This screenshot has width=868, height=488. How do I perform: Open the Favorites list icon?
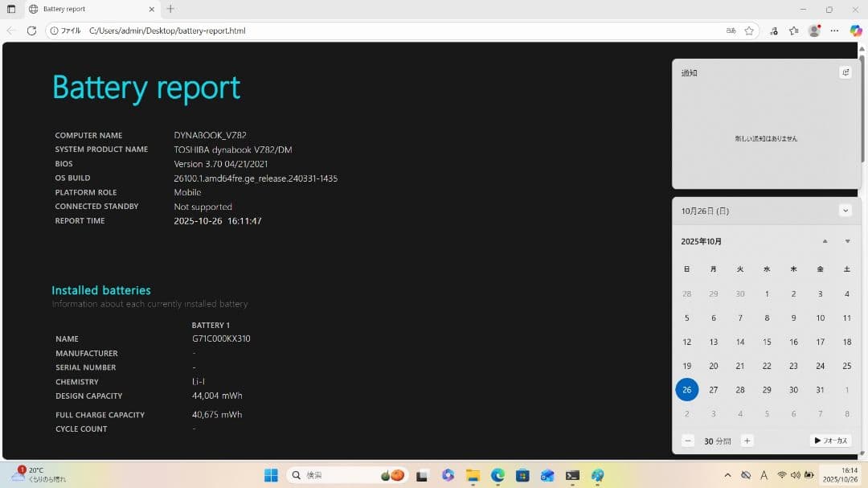coord(794,31)
